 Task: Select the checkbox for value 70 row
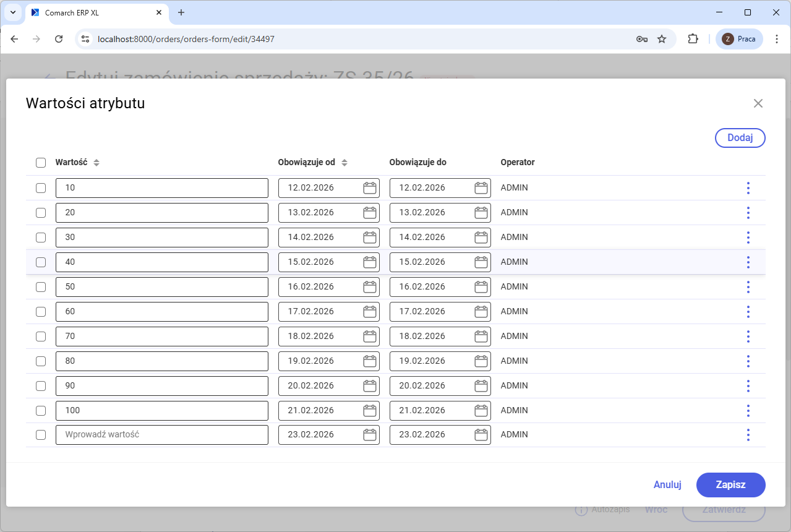point(41,337)
